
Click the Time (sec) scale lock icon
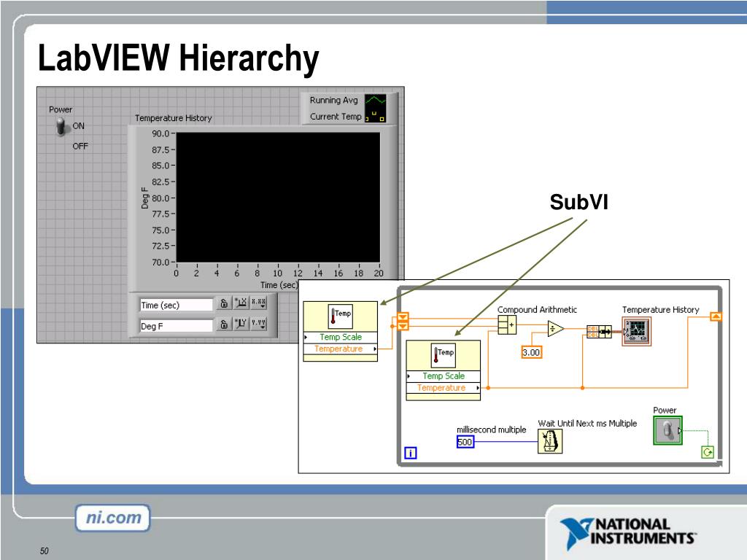(224, 303)
